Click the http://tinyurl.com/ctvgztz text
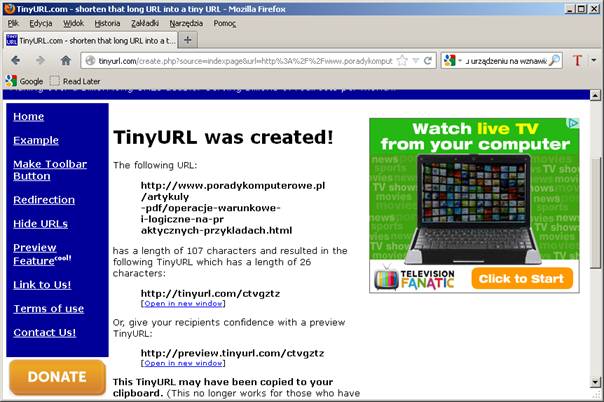The width and height of the screenshot is (604, 402). coord(210,294)
